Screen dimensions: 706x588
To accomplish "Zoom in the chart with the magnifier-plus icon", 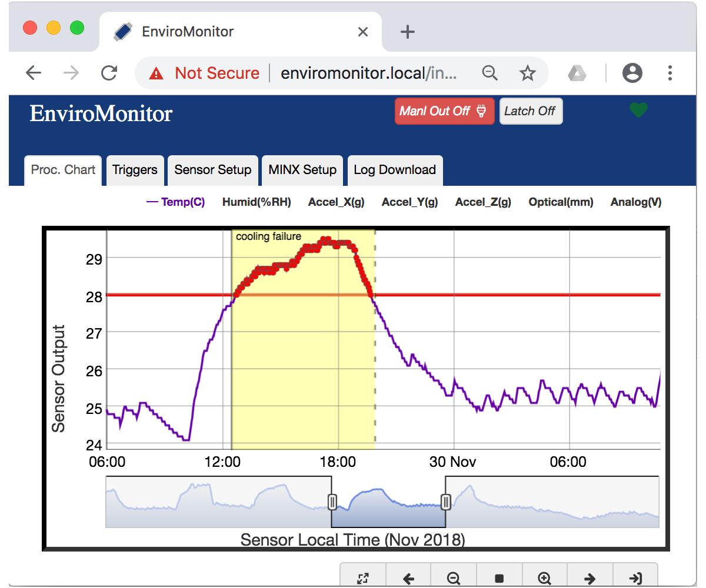I will [x=545, y=578].
